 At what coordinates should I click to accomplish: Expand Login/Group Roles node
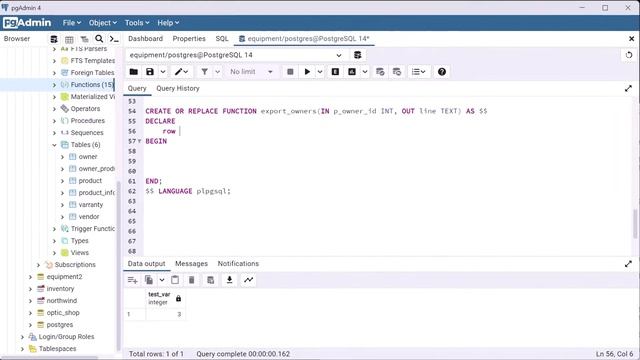[x=22, y=337]
